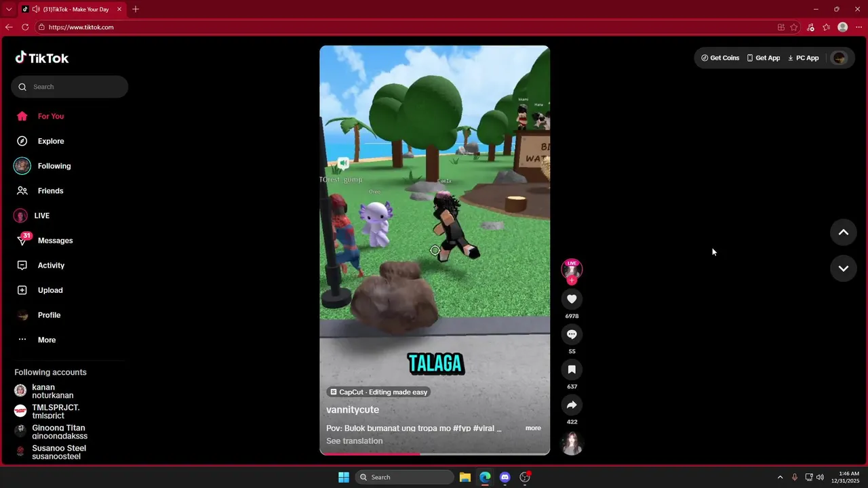Open the Windows Start menu
Screen dimensions: 868x488
[344, 477]
